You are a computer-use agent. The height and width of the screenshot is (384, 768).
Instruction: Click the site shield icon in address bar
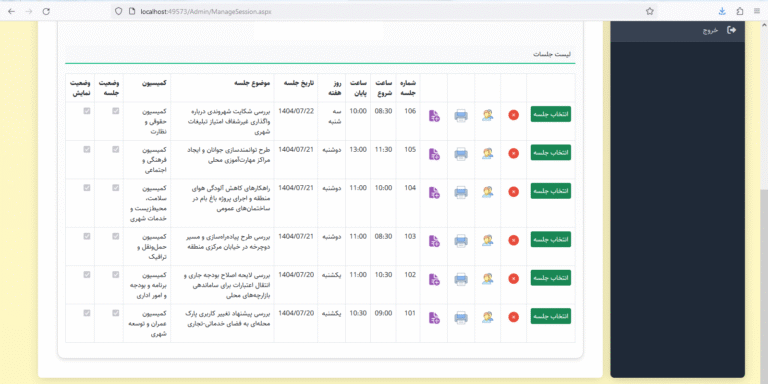(x=118, y=11)
